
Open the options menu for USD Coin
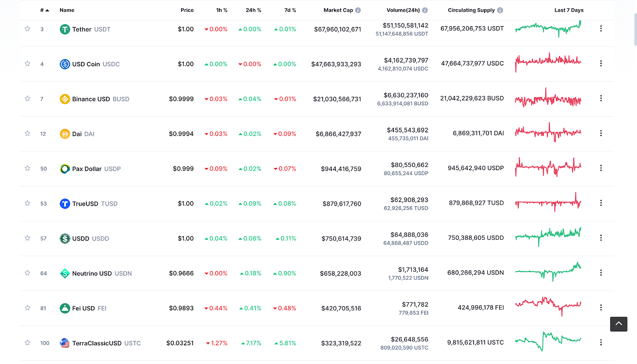click(601, 64)
